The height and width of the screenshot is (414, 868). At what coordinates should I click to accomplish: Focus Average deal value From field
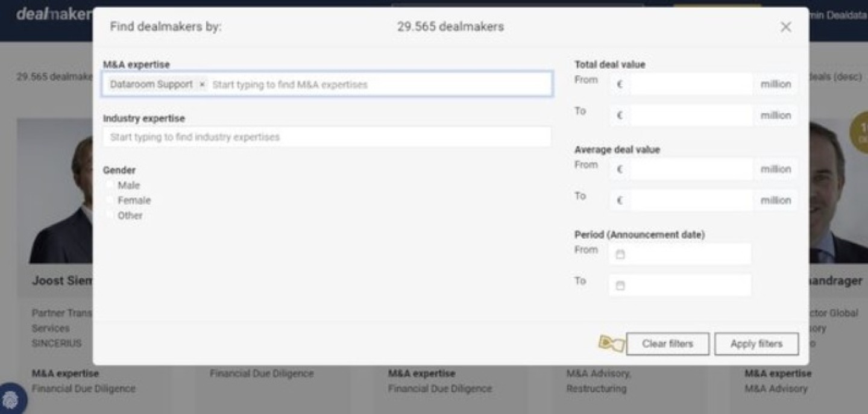click(x=691, y=169)
